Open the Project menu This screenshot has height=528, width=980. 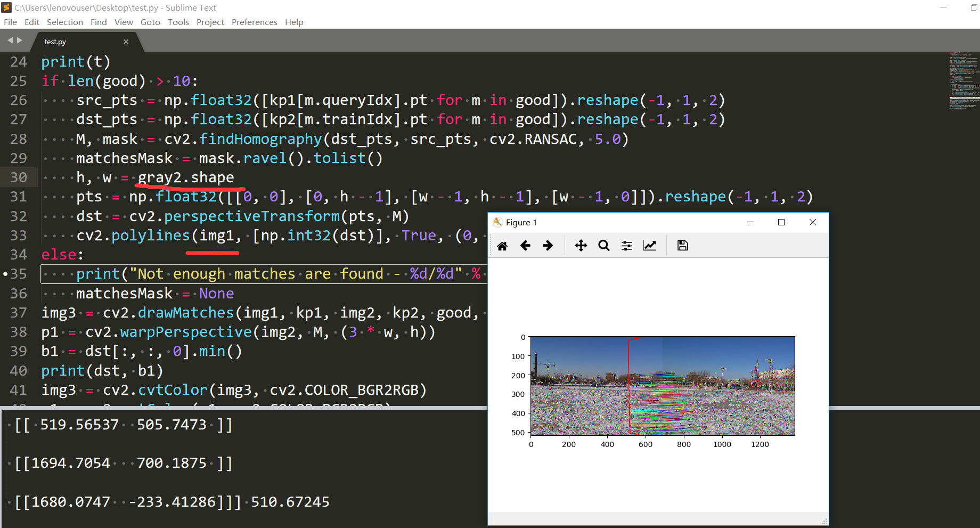[210, 22]
